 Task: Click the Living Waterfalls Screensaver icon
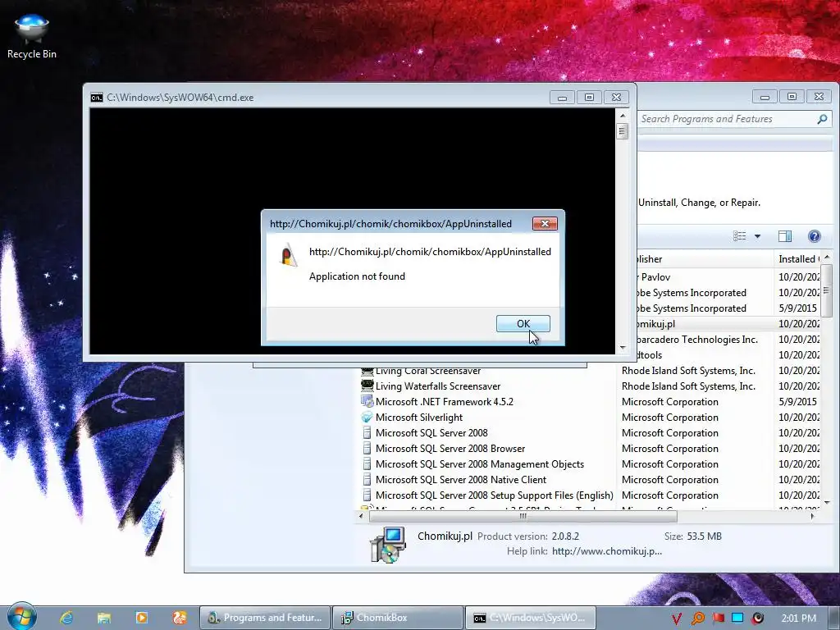pyautogui.click(x=367, y=386)
